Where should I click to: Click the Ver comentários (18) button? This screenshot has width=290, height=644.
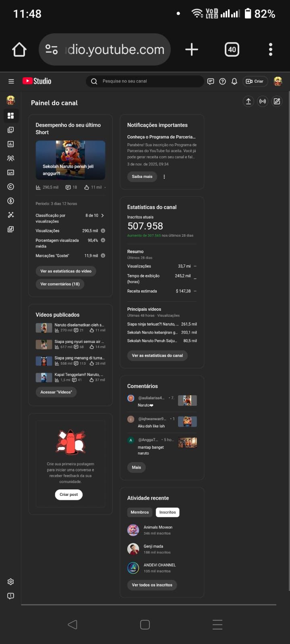[60, 284]
